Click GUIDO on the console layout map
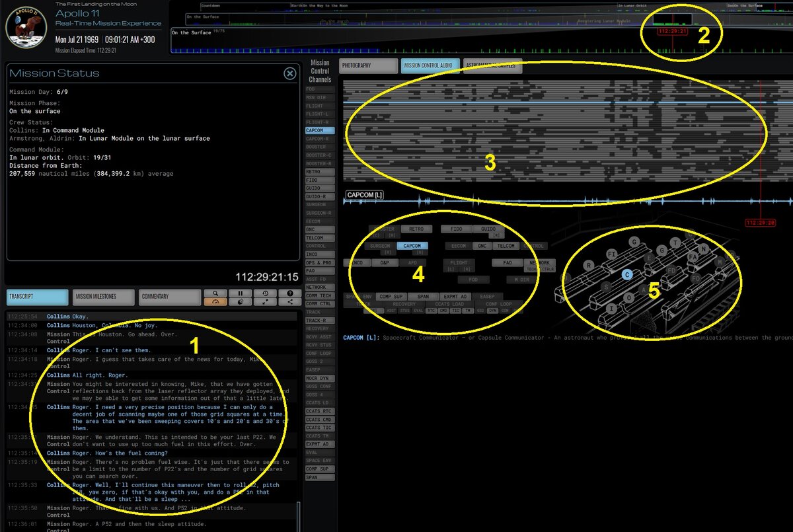The height and width of the screenshot is (532, 793). coord(488,229)
